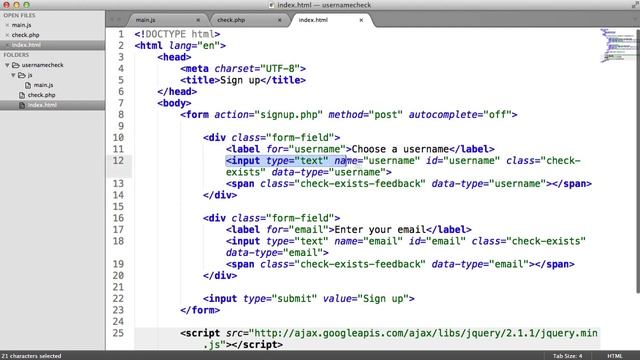Open the tab list dropdown arrow

point(635,20)
